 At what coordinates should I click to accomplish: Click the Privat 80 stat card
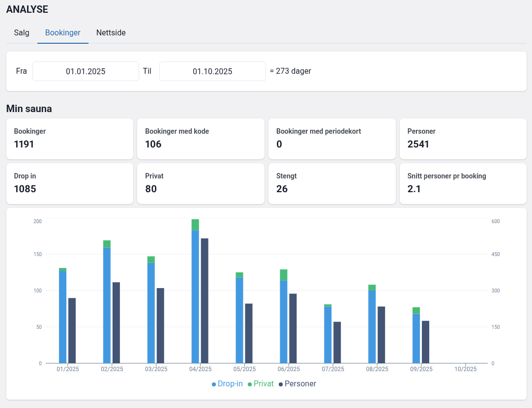coord(201,183)
